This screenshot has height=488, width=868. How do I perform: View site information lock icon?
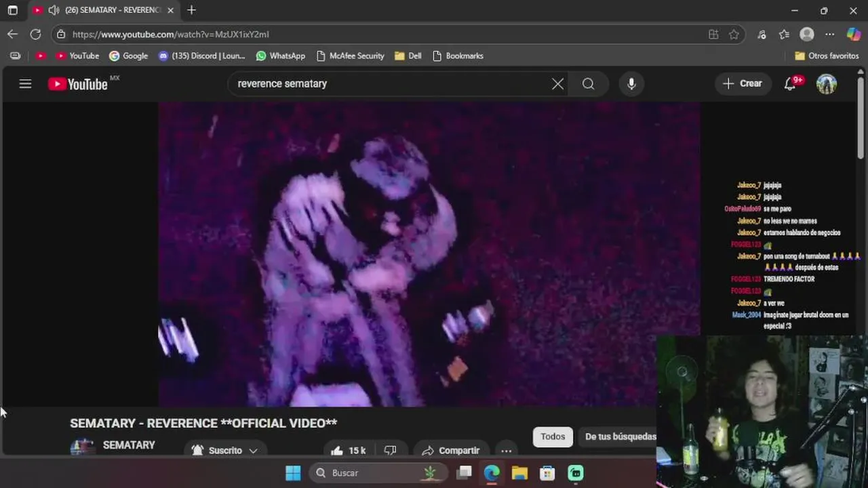61,35
